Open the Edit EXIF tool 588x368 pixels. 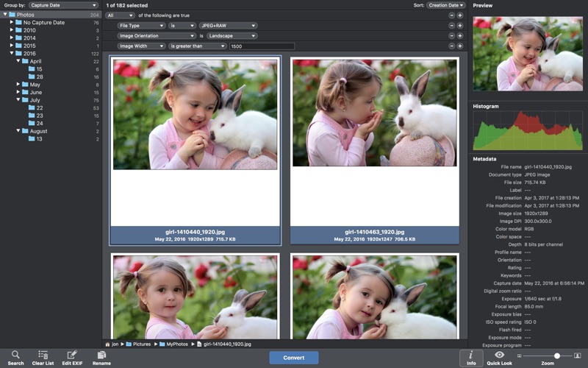[72, 355]
